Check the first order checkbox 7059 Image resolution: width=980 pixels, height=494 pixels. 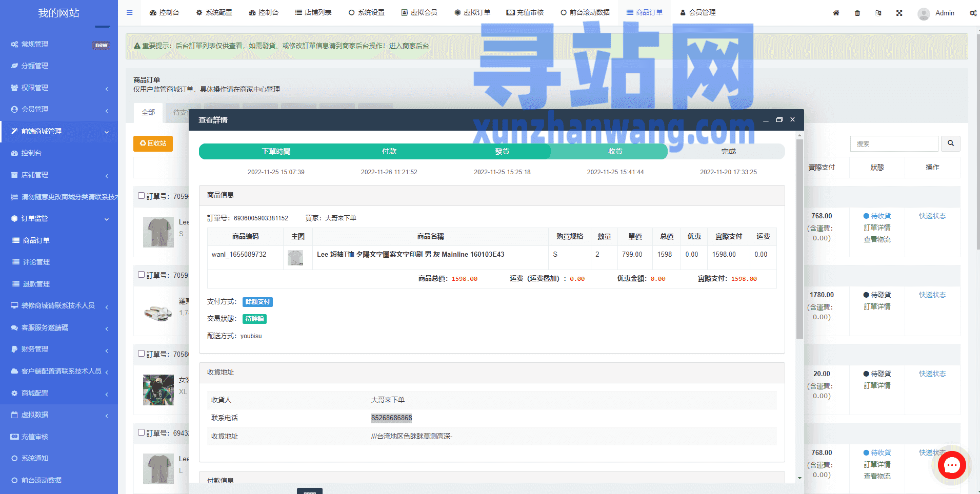pyautogui.click(x=141, y=196)
